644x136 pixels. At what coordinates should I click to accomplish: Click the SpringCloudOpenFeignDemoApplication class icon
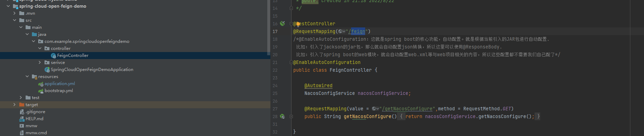(47, 70)
